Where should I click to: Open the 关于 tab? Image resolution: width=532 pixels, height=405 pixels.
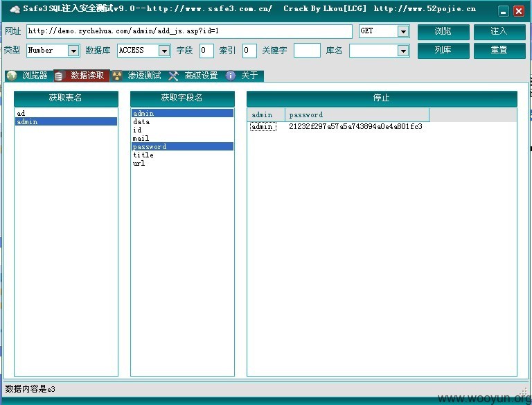point(244,76)
